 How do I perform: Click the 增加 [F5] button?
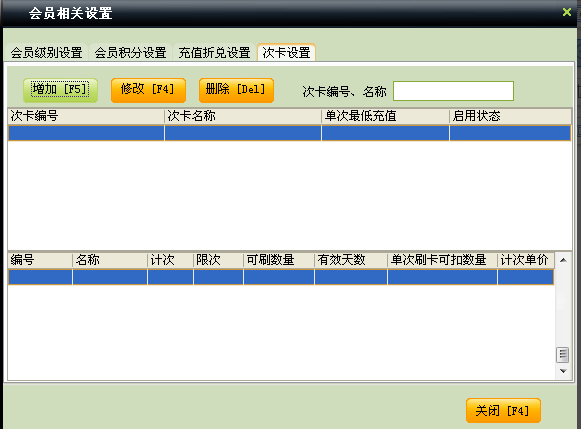pyautogui.click(x=60, y=90)
